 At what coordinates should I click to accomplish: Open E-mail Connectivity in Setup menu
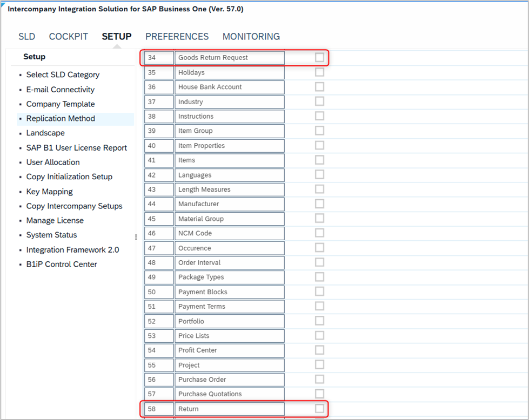tap(61, 89)
